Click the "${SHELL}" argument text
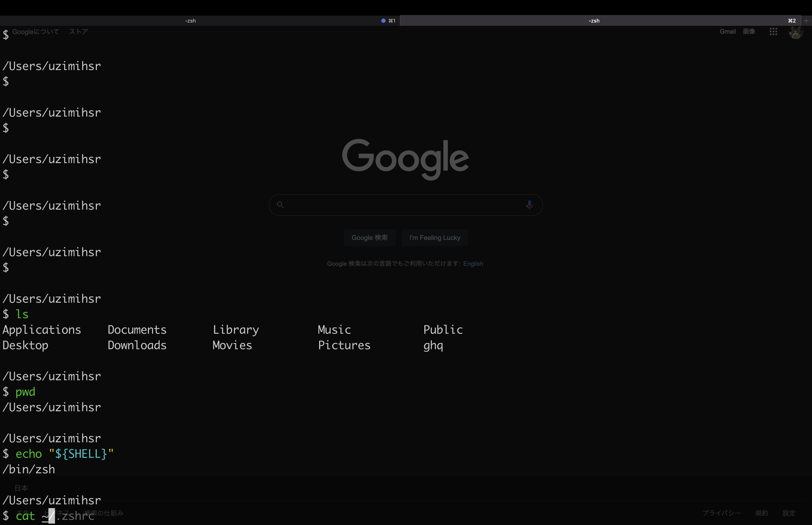The width and height of the screenshot is (812, 525). coord(81,454)
